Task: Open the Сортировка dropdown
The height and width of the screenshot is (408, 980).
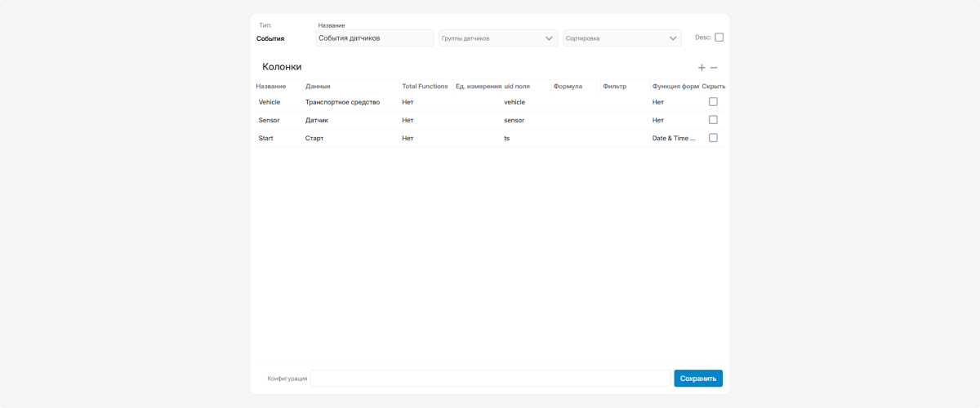Action: (x=623, y=38)
